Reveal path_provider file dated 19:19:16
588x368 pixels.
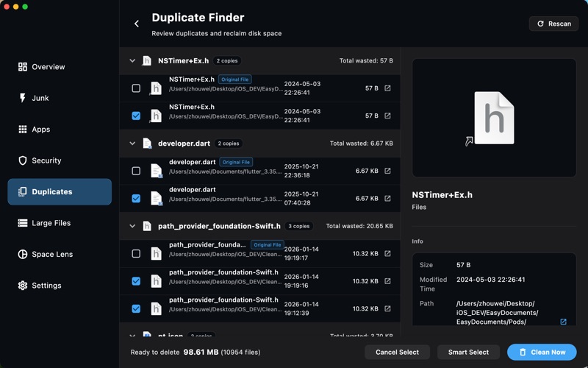(x=387, y=281)
